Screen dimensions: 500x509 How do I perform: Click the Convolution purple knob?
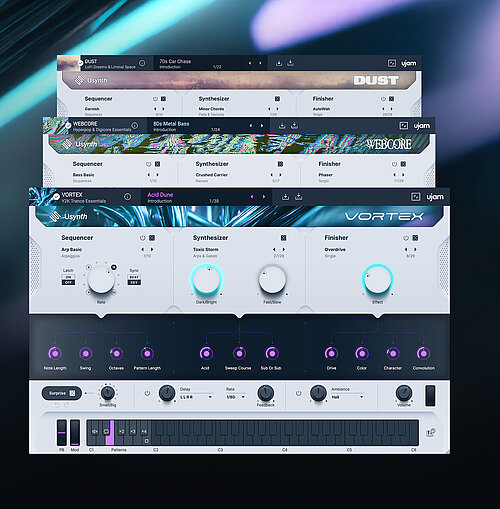point(423,353)
